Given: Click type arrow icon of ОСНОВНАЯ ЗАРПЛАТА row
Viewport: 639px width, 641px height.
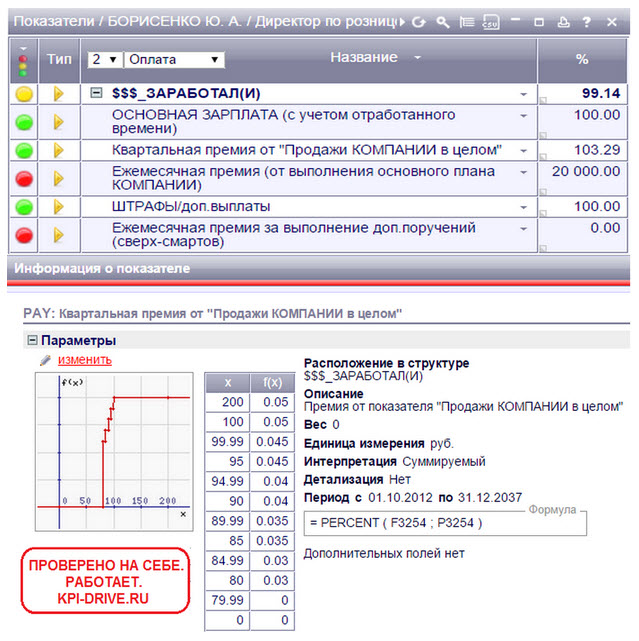Looking at the screenshot, I should point(58,122).
